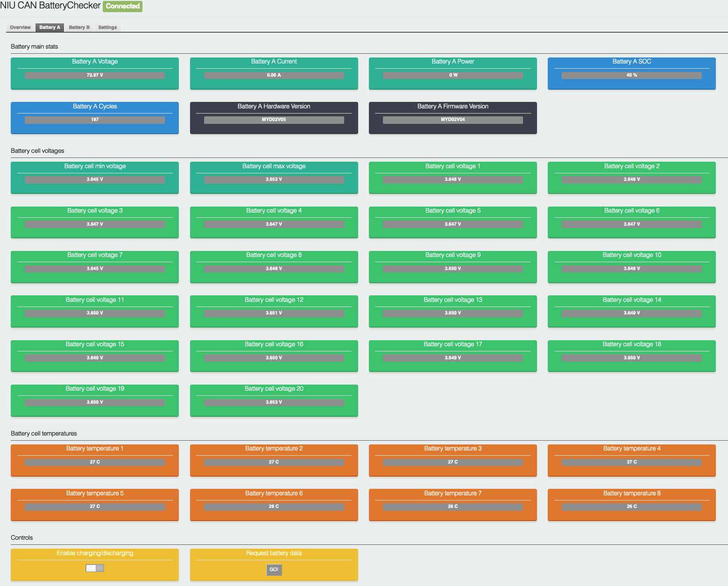Click the Battery cell voltage 12 card

coord(274,311)
